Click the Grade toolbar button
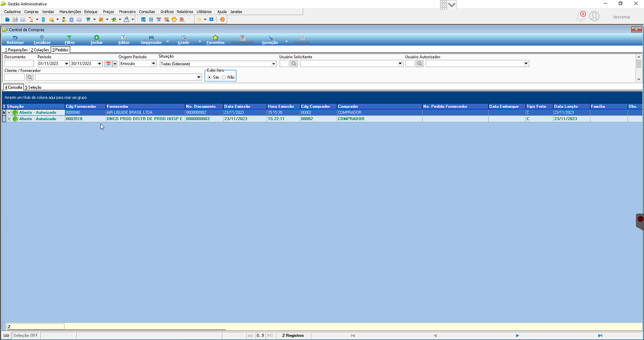The image size is (644, 340). pyautogui.click(x=183, y=39)
